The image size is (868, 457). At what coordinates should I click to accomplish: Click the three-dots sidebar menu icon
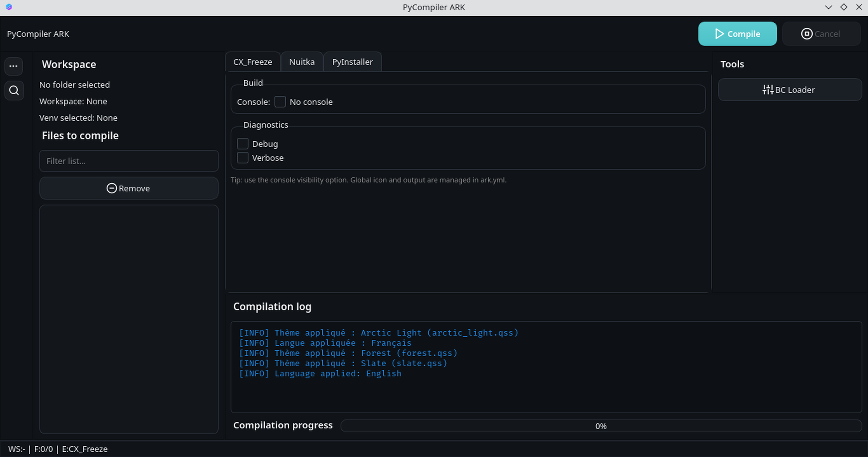click(x=13, y=66)
